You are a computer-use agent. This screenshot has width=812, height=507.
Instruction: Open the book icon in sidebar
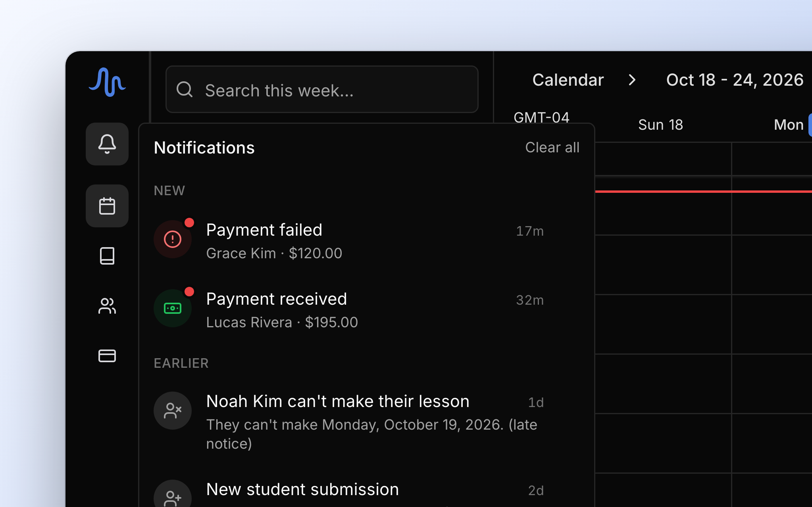coord(107,256)
